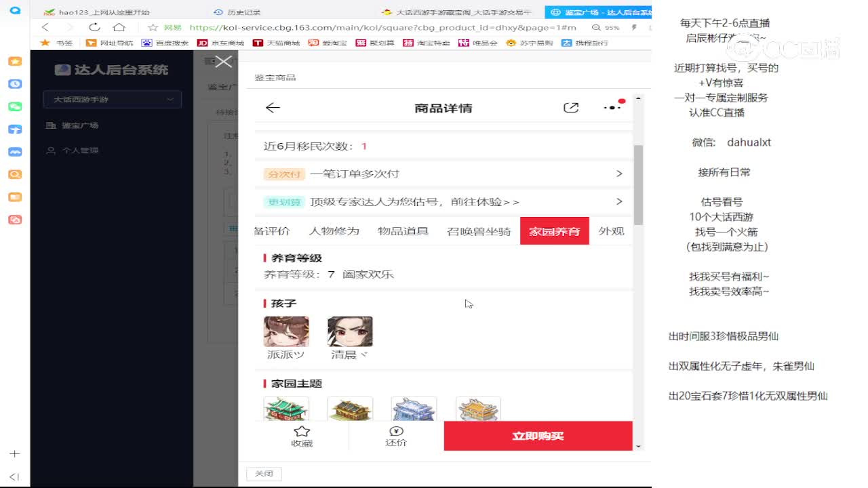Click the scrollbar down arrow in detail panel

pyautogui.click(x=637, y=446)
